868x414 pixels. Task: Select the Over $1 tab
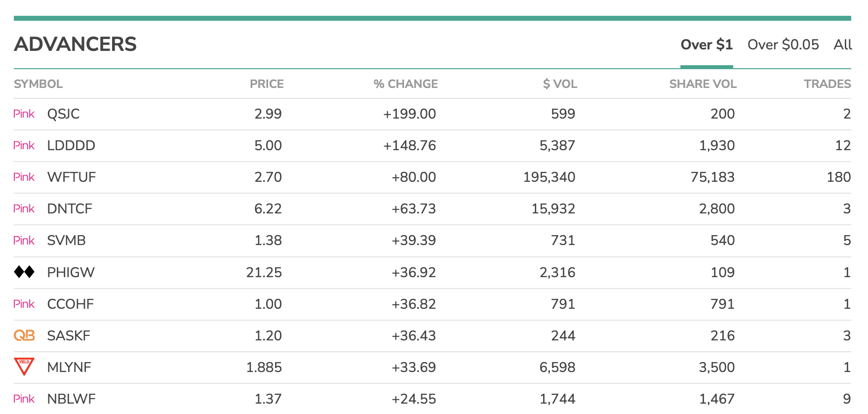point(707,45)
